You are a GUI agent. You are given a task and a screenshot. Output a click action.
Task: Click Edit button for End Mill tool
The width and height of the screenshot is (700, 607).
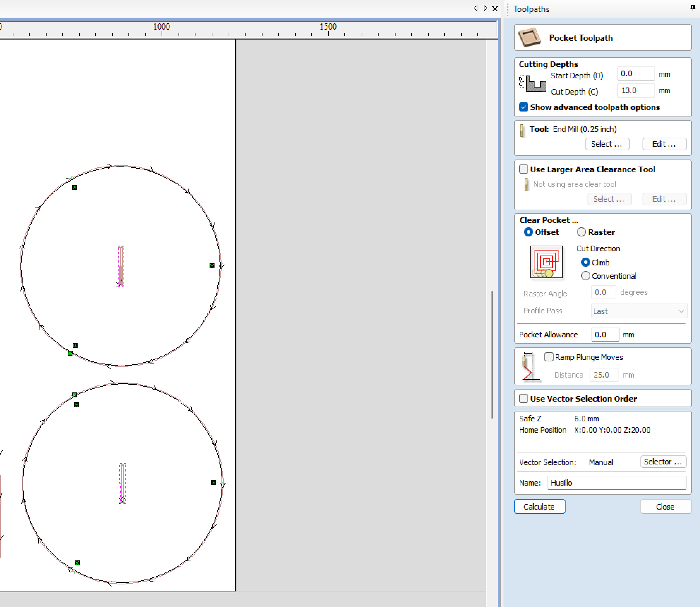pos(664,144)
